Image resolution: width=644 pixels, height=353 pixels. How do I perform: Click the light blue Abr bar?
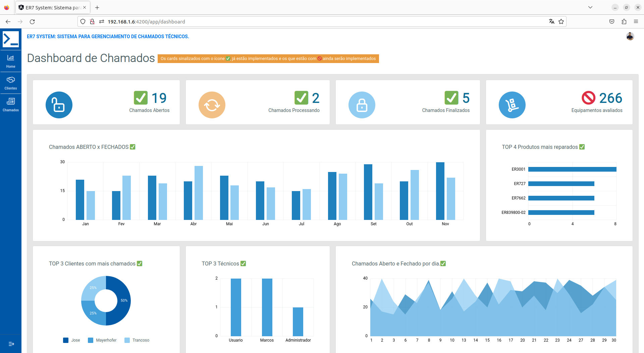click(x=199, y=193)
